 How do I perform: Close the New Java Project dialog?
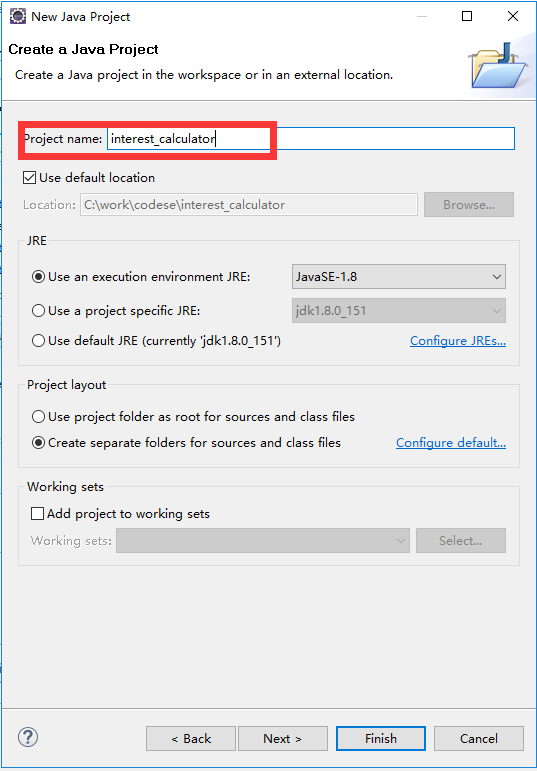(x=512, y=16)
